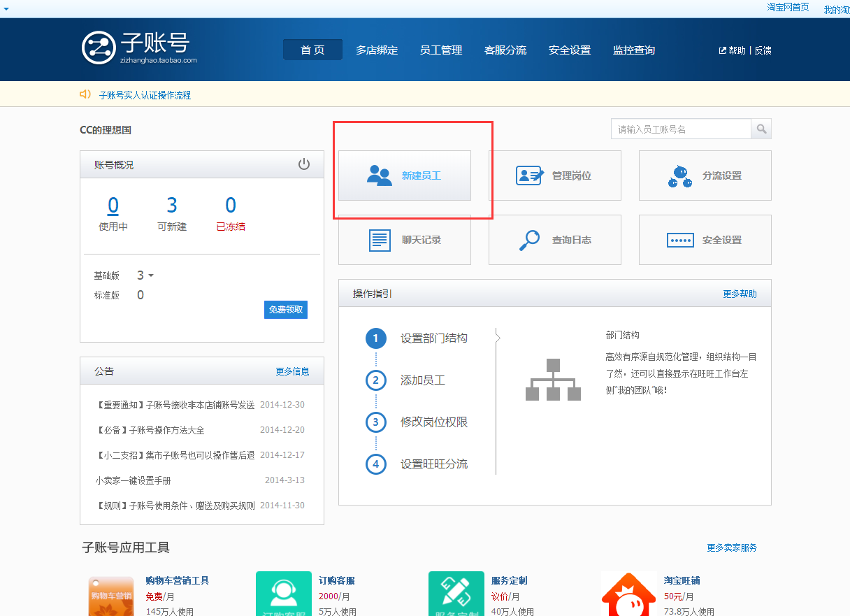Click the search magnifier button
The image size is (850, 616).
pyautogui.click(x=761, y=129)
